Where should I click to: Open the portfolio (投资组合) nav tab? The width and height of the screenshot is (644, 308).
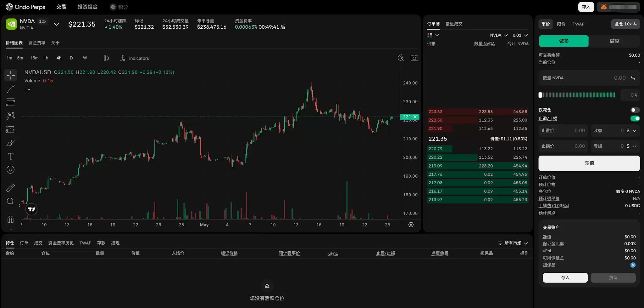[x=87, y=7]
